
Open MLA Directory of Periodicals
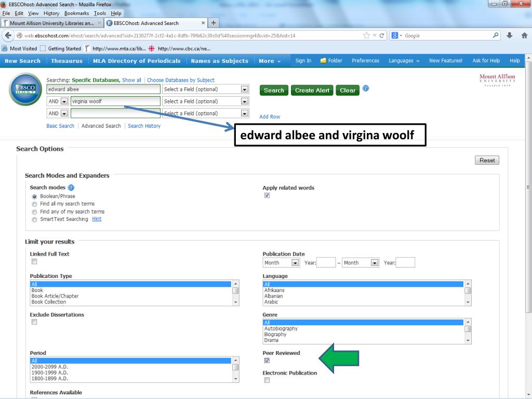pos(137,61)
